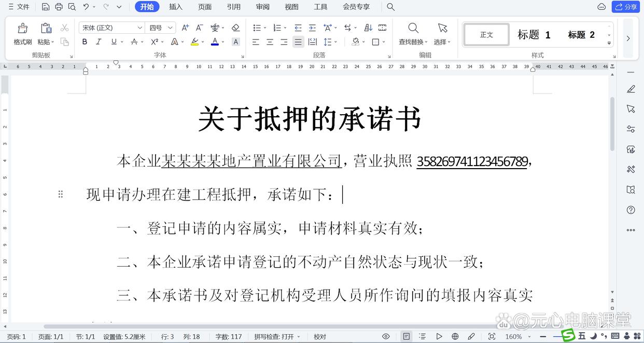This screenshot has width=644, height=343.
Task: Click the full-screen fit icon in status bar
Action: [492, 337]
